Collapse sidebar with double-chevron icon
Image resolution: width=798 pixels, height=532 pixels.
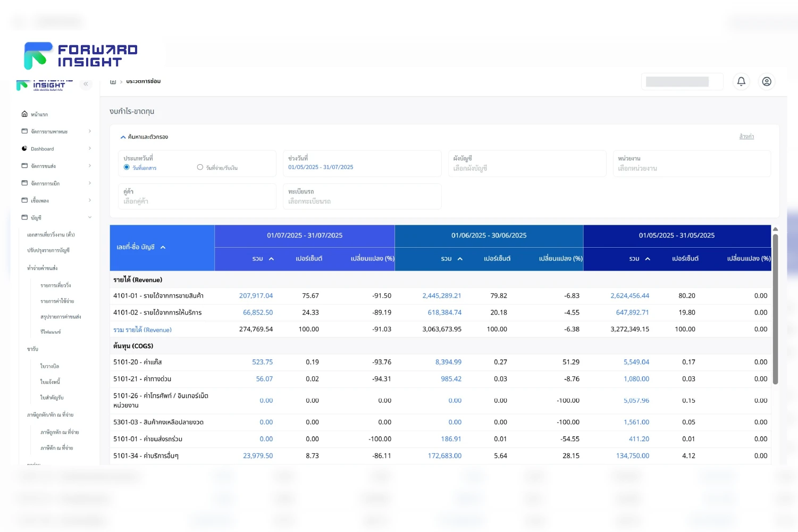click(x=86, y=84)
